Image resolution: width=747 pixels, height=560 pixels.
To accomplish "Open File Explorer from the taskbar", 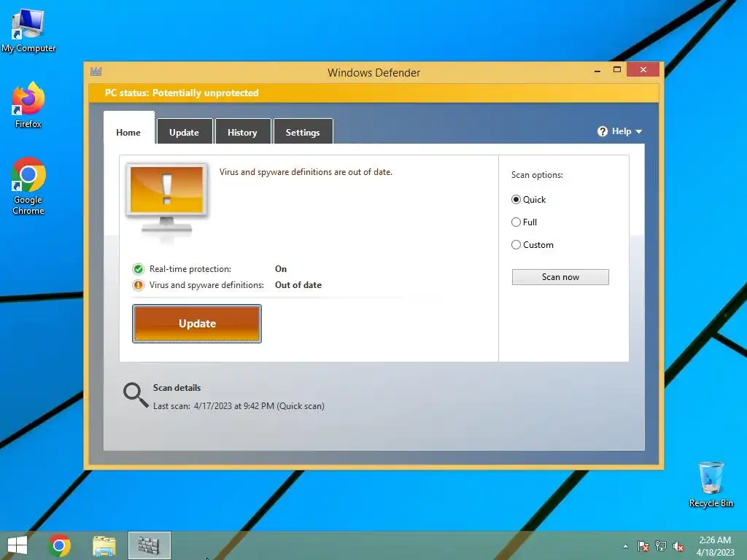I will 104,545.
